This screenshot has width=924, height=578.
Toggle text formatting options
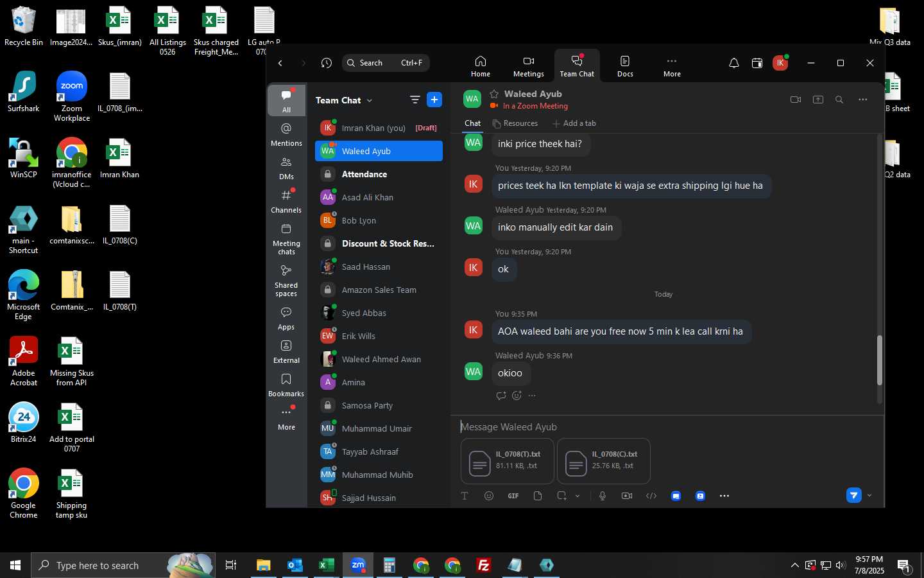[x=465, y=496]
